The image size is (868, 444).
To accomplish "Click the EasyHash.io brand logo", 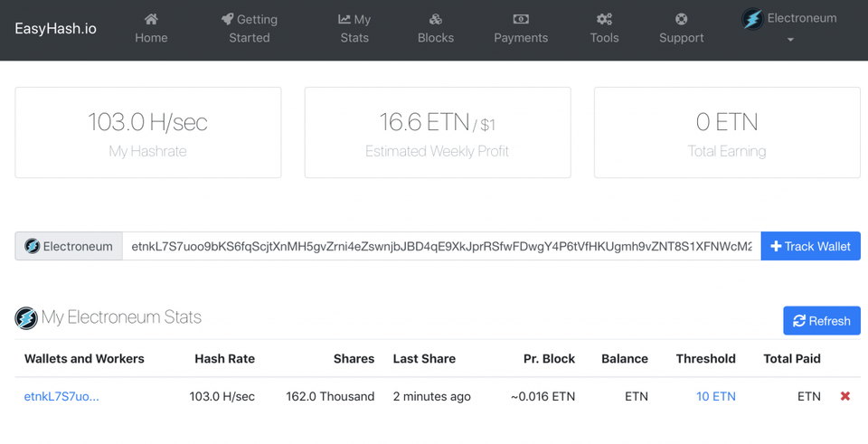I will 55,29.
